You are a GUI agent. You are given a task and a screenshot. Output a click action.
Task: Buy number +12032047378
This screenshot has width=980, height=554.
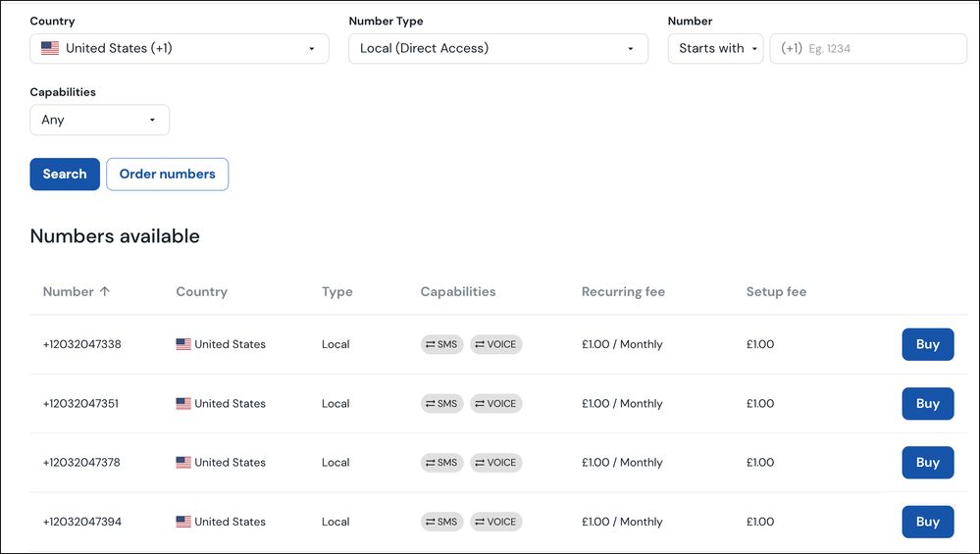pyautogui.click(x=927, y=462)
